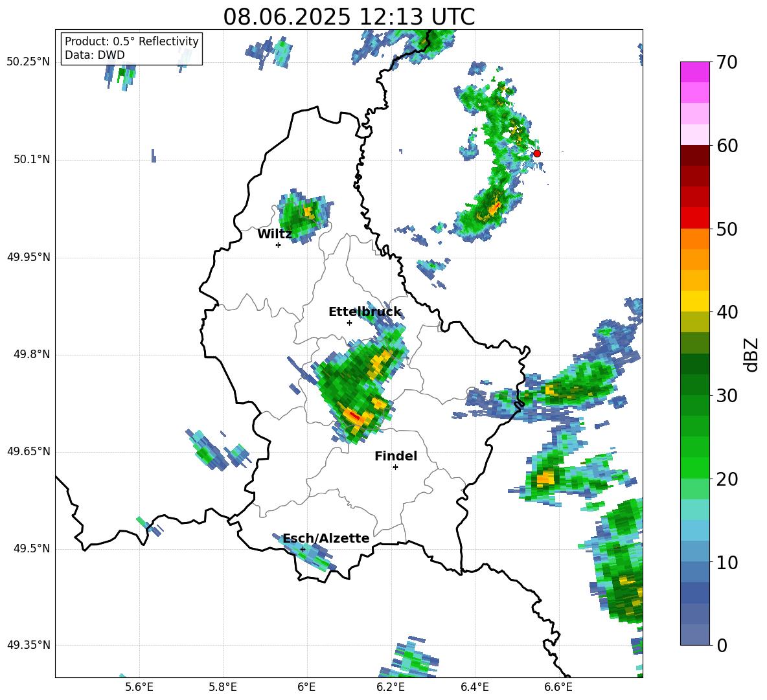Click the Ettelbruck city label
This screenshot has width=767, height=700.
tap(365, 311)
